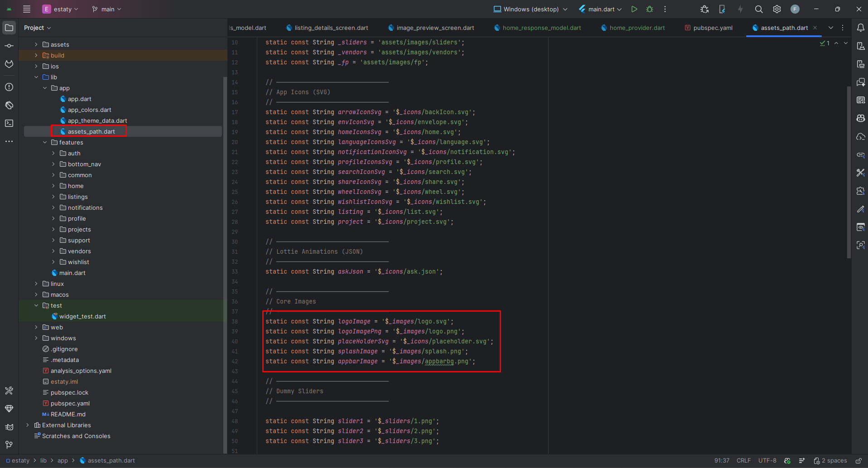868x468 pixels.
Task: Click lib in the breadcrumb bar
Action: (43, 461)
